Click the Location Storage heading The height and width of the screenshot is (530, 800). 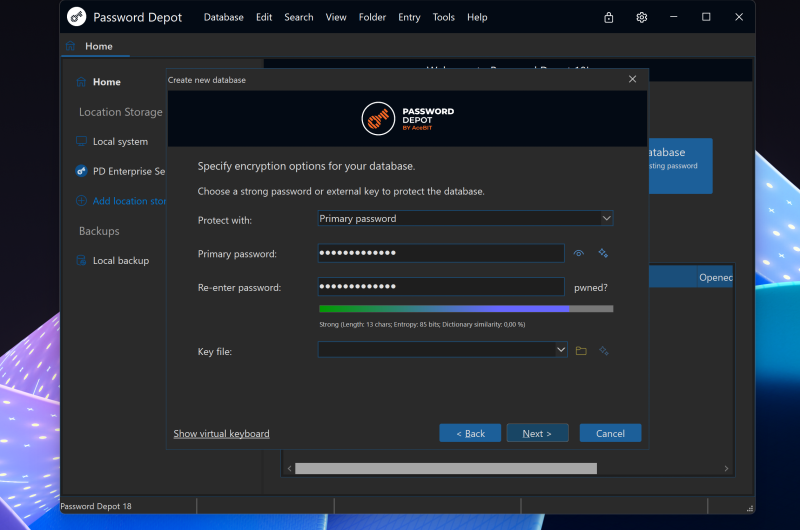[120, 112]
